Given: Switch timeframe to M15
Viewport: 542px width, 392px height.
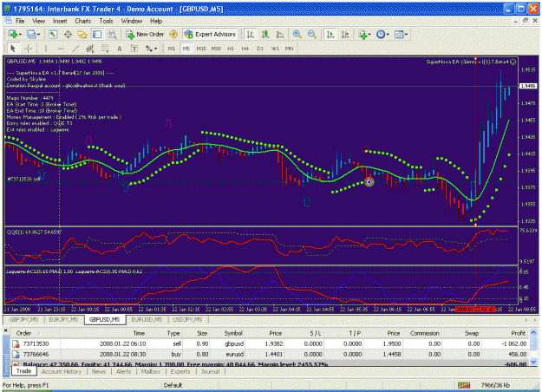Looking at the screenshot, I should (x=201, y=49).
